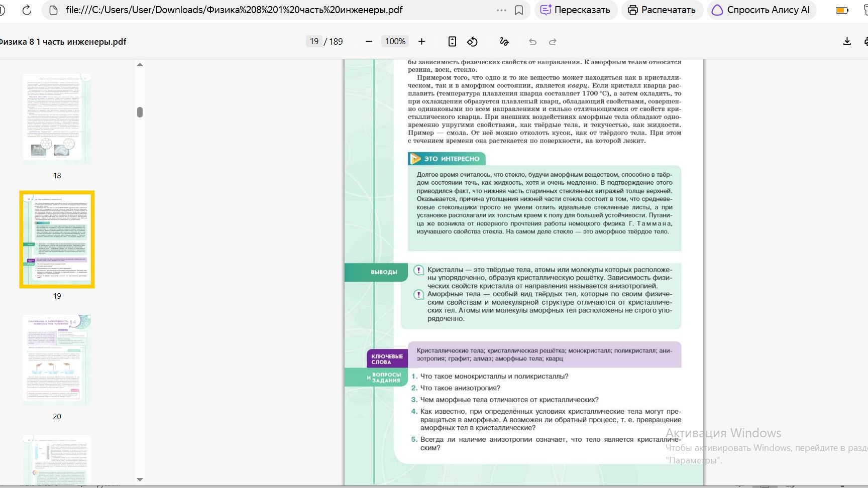Click the КЛЮЧЕВЫЕ СЛОВА label
Image resolution: width=868 pixels, height=488 pixels.
pyautogui.click(x=387, y=359)
